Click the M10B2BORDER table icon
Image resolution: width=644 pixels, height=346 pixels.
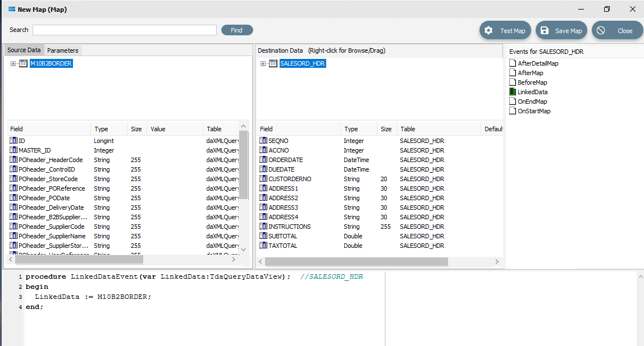[24, 63]
